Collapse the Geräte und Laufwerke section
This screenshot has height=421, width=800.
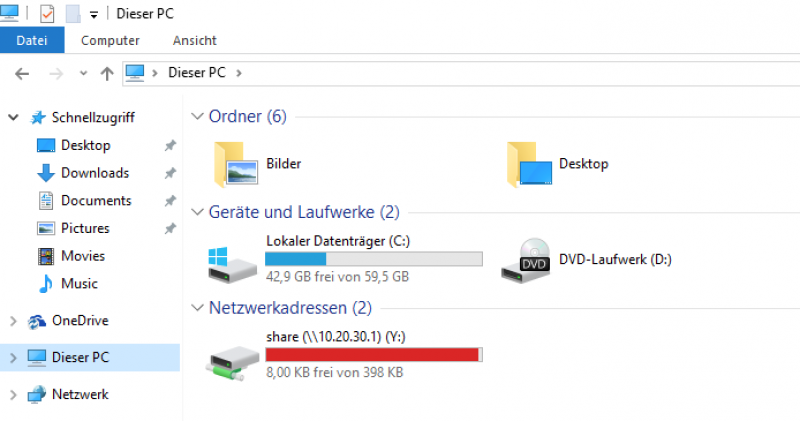click(197, 212)
